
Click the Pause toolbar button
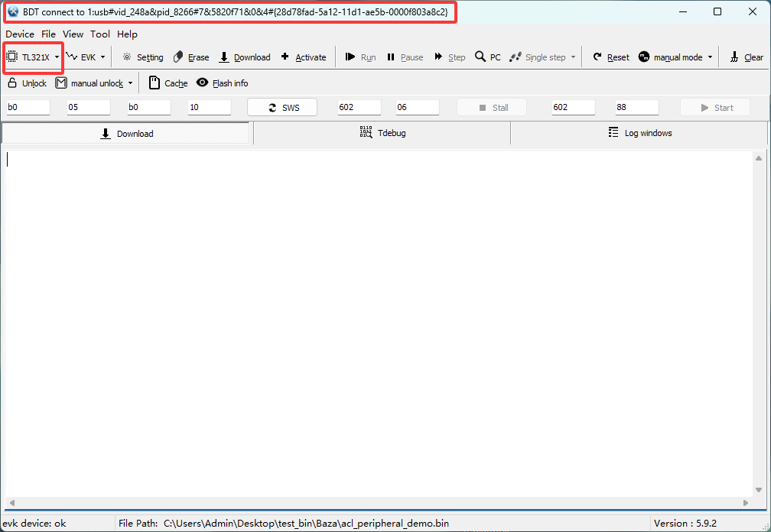[x=405, y=57]
